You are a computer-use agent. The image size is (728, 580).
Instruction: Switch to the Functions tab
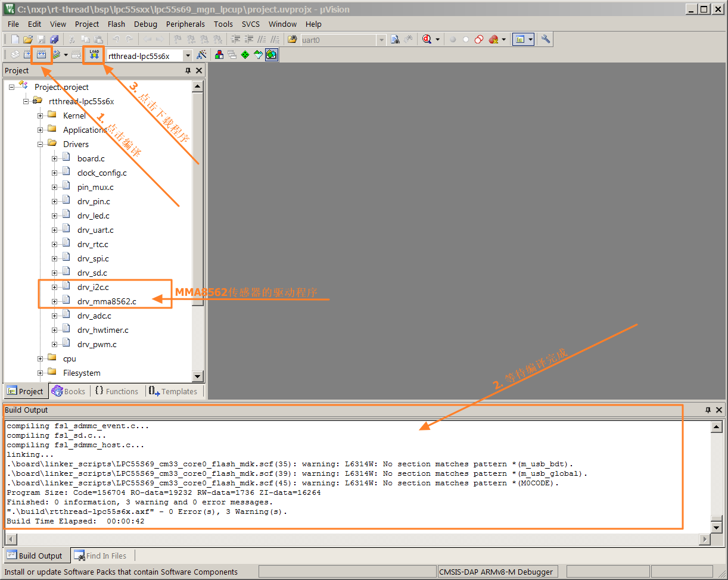pyautogui.click(x=116, y=391)
